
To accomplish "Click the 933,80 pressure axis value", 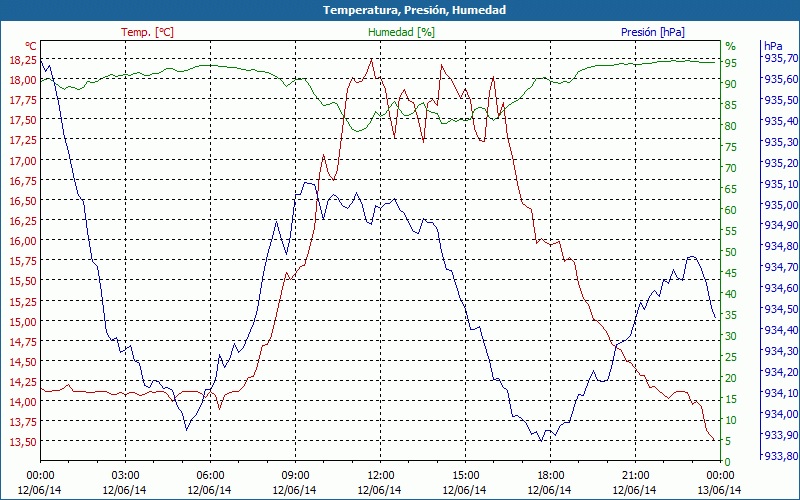I will point(780,456).
